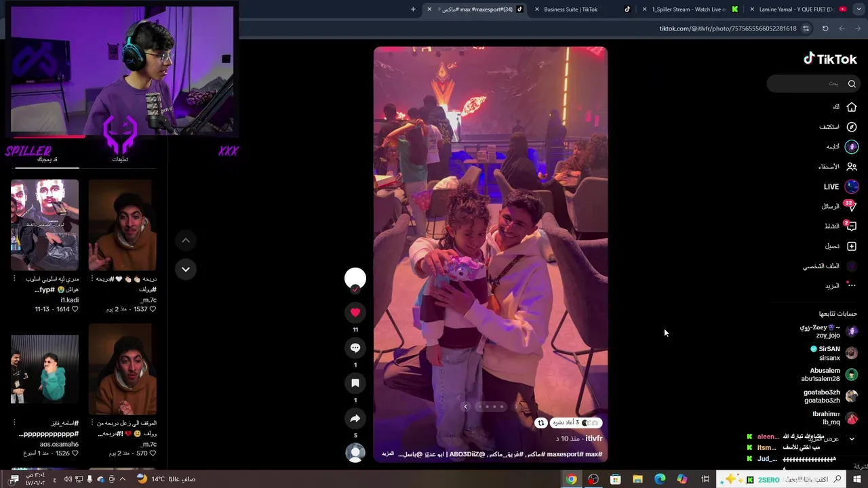Viewport: 868px width, 488px height.
Task: Open File Explorer in the taskbar
Action: pos(637,479)
